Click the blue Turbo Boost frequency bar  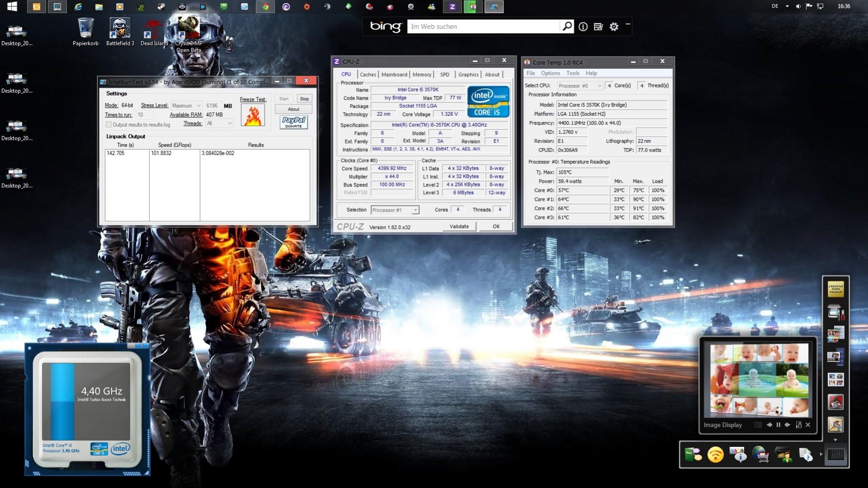click(x=62, y=402)
